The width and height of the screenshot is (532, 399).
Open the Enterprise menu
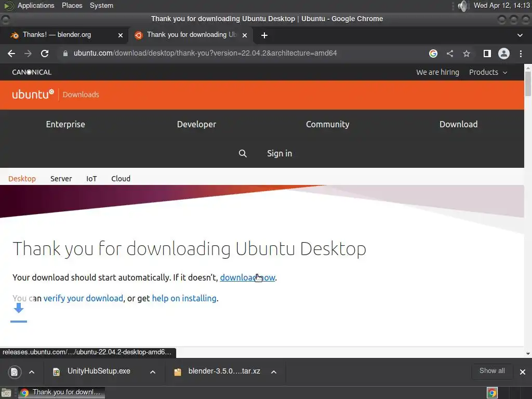(x=65, y=125)
